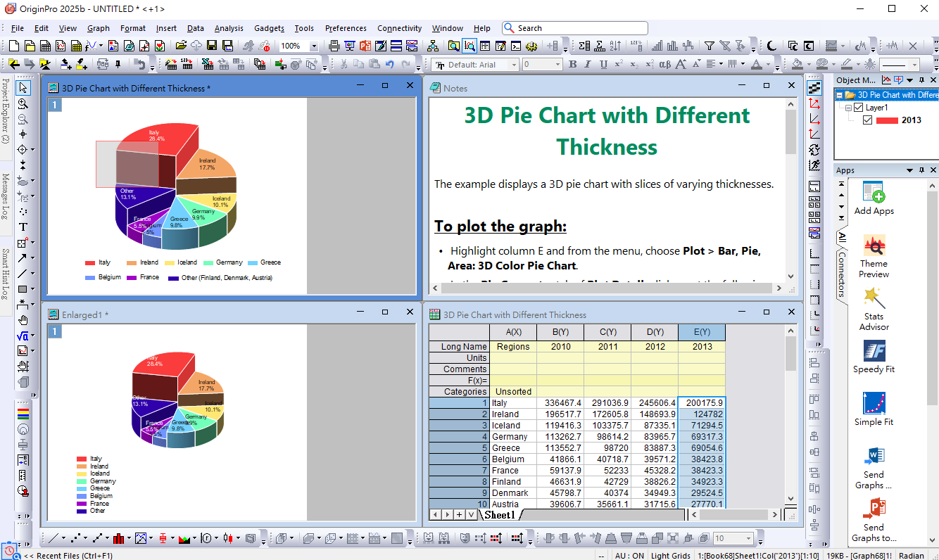The width and height of the screenshot is (939, 560).
Task: Click the Insert Equation tool
Action: (x=23, y=335)
